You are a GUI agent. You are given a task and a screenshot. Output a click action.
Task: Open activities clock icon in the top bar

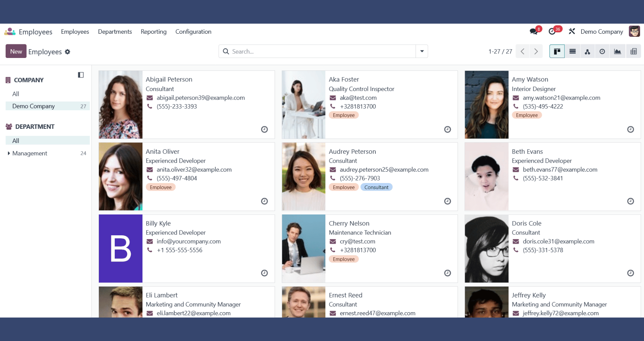[x=552, y=32]
